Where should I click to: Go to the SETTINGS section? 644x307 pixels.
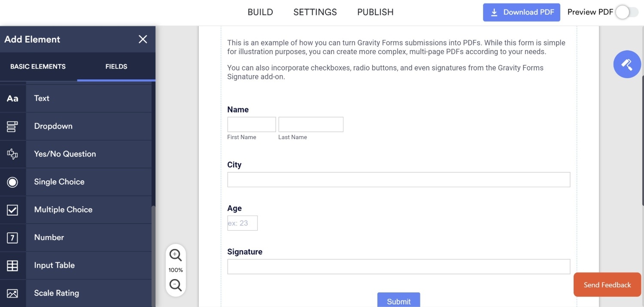click(315, 12)
